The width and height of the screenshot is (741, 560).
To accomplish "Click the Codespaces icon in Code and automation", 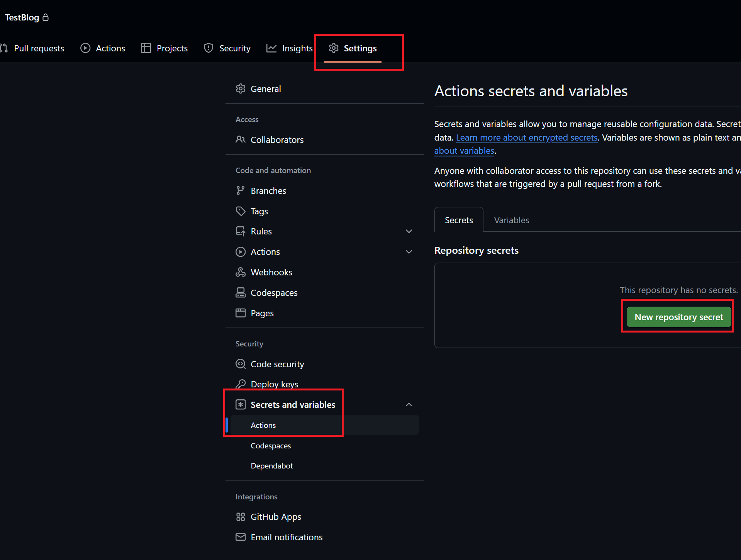I will [x=241, y=292].
